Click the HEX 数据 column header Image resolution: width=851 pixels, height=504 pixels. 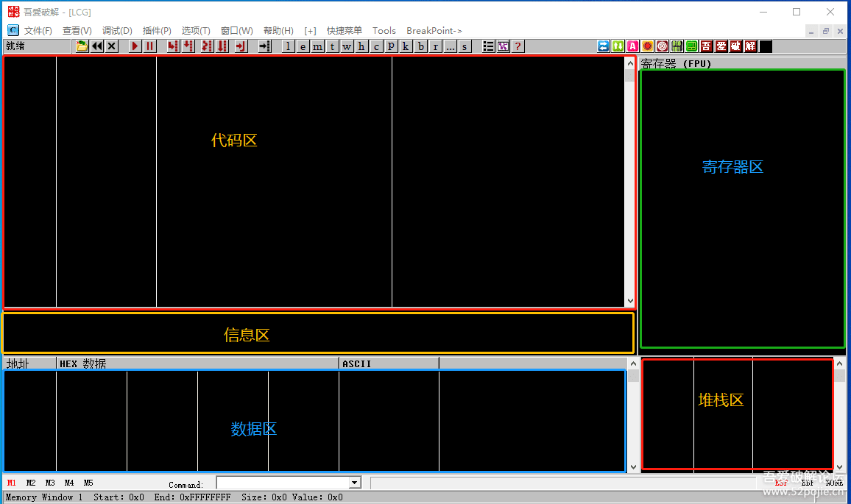(197, 363)
